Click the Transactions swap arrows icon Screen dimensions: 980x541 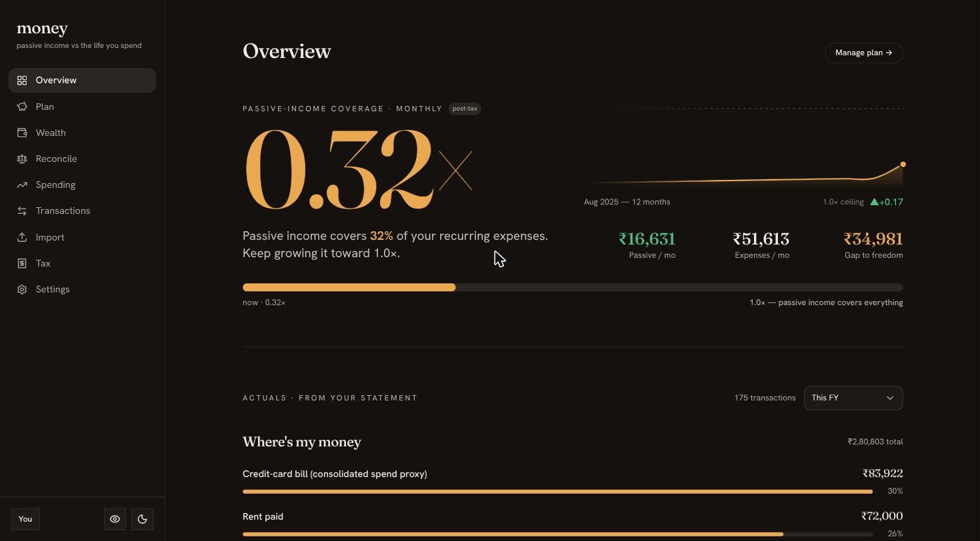click(x=22, y=211)
